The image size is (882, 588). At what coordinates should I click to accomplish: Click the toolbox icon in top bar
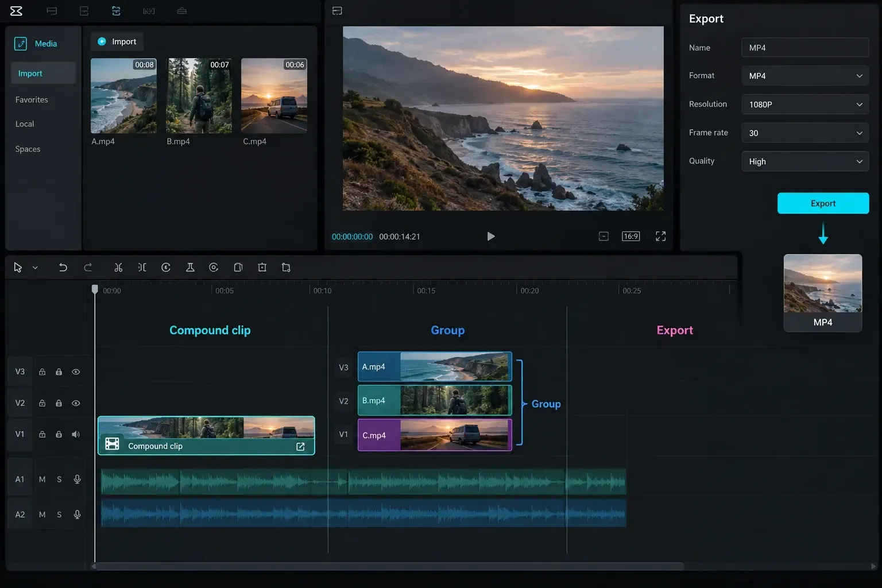coord(182,11)
